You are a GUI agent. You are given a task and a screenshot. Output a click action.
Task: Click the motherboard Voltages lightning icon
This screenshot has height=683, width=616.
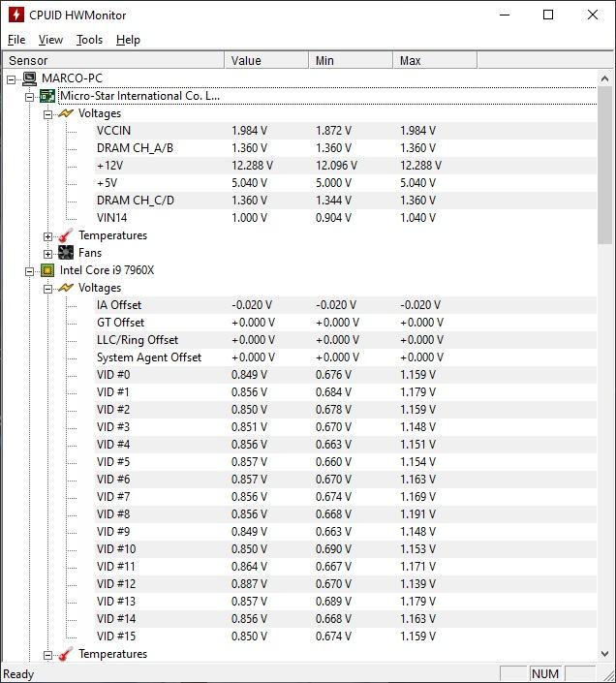[x=66, y=113]
